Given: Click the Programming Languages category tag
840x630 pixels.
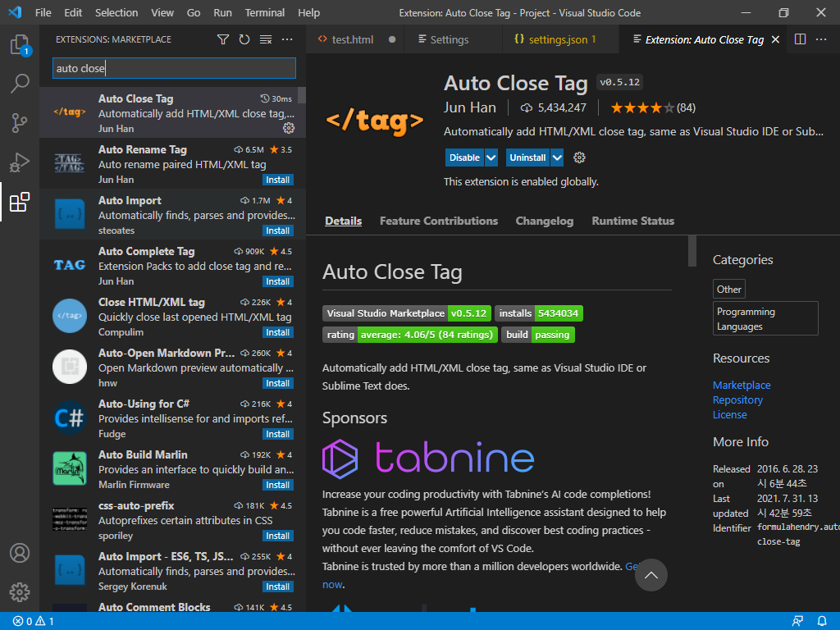Looking at the screenshot, I should coord(765,319).
